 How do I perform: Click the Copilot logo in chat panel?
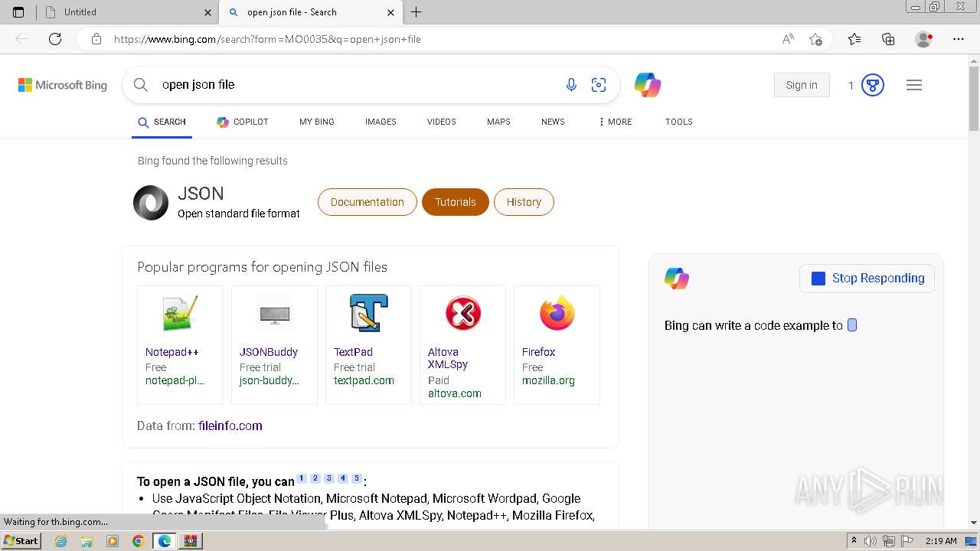point(677,279)
